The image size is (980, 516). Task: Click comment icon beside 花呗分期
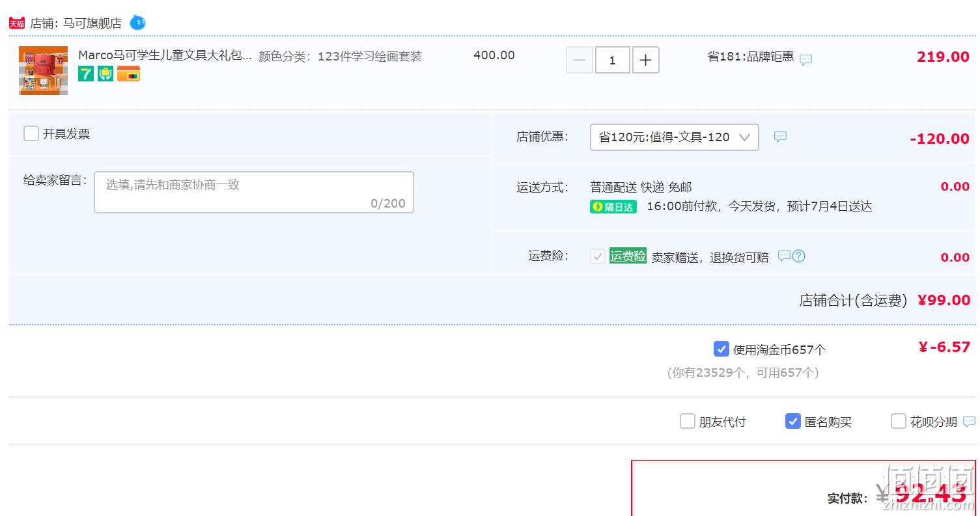coord(969,422)
